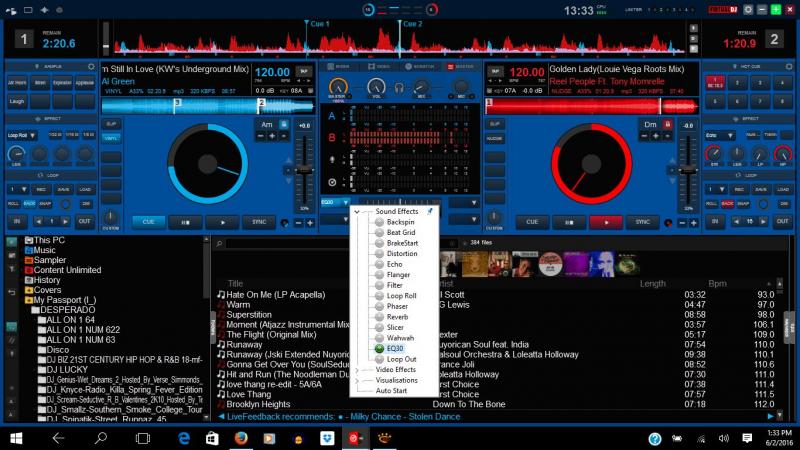The height and width of the screenshot is (450, 800).
Task: Select the Beat Grid effect
Action: [x=401, y=232]
